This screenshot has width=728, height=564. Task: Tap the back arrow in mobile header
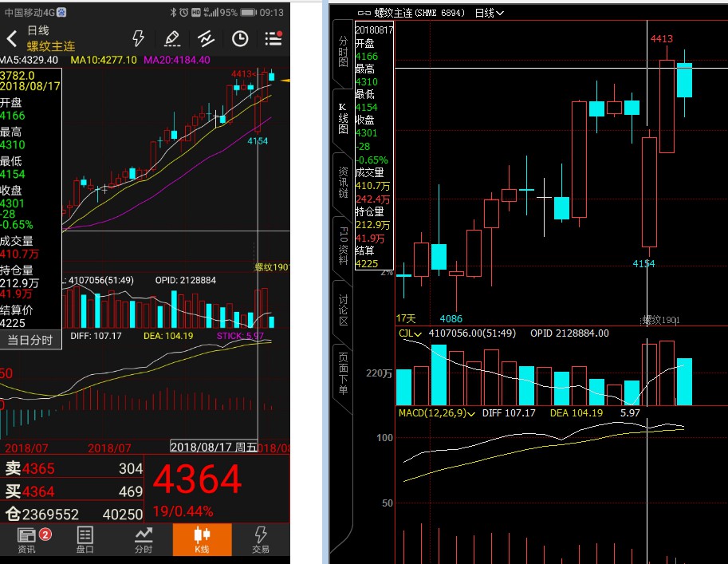[x=11, y=39]
